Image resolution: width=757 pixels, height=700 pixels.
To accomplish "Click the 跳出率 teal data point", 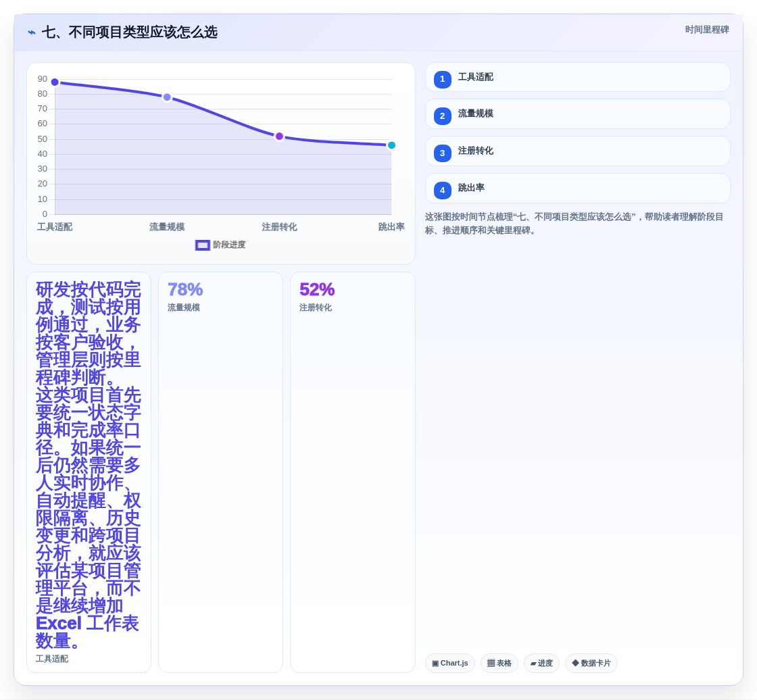I will 391,145.
